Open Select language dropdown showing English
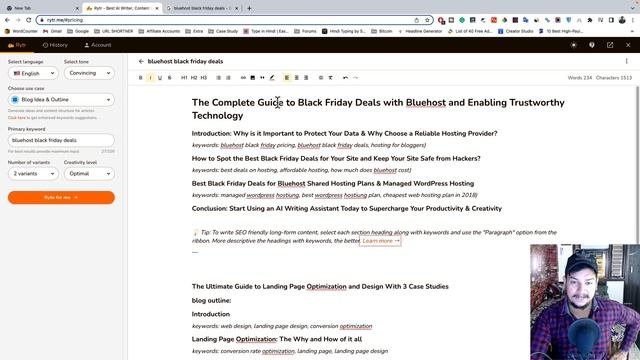 point(33,73)
